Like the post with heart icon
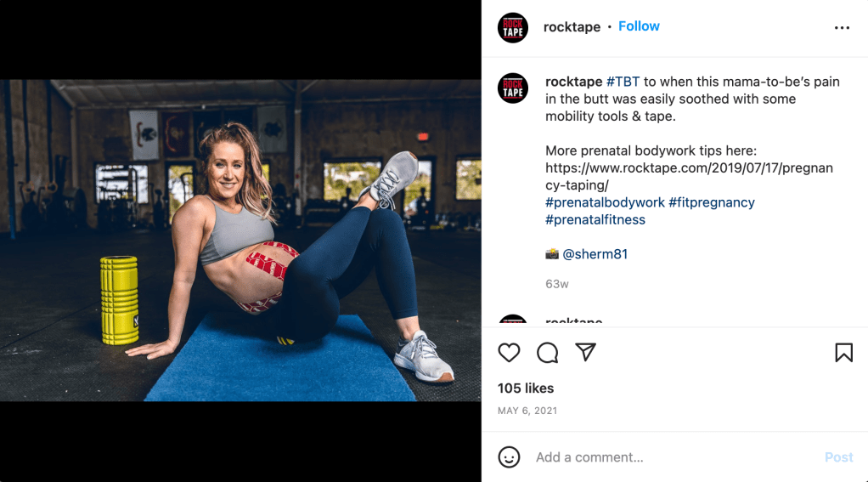 tap(509, 353)
